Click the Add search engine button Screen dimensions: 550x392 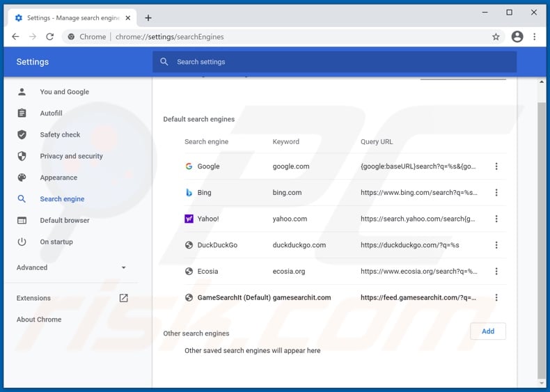(x=487, y=331)
